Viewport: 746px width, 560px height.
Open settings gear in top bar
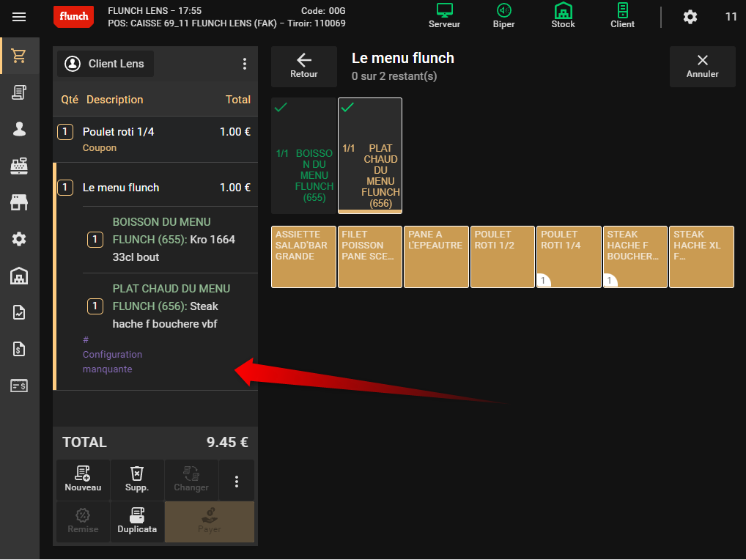click(x=690, y=17)
